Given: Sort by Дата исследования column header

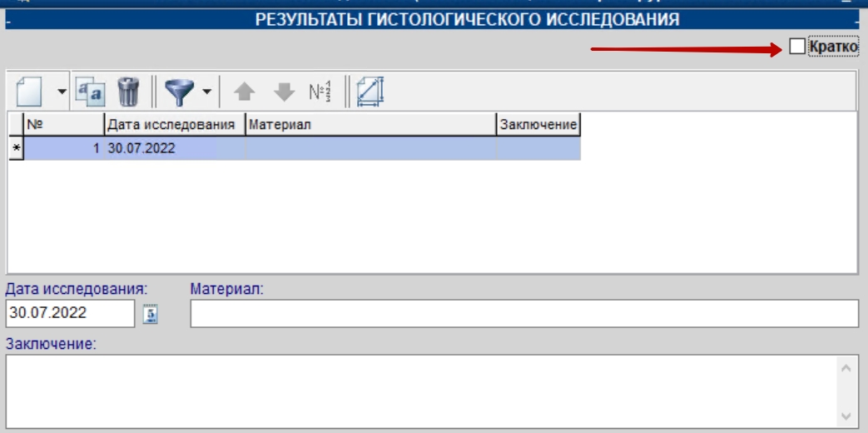Looking at the screenshot, I should coord(175,125).
